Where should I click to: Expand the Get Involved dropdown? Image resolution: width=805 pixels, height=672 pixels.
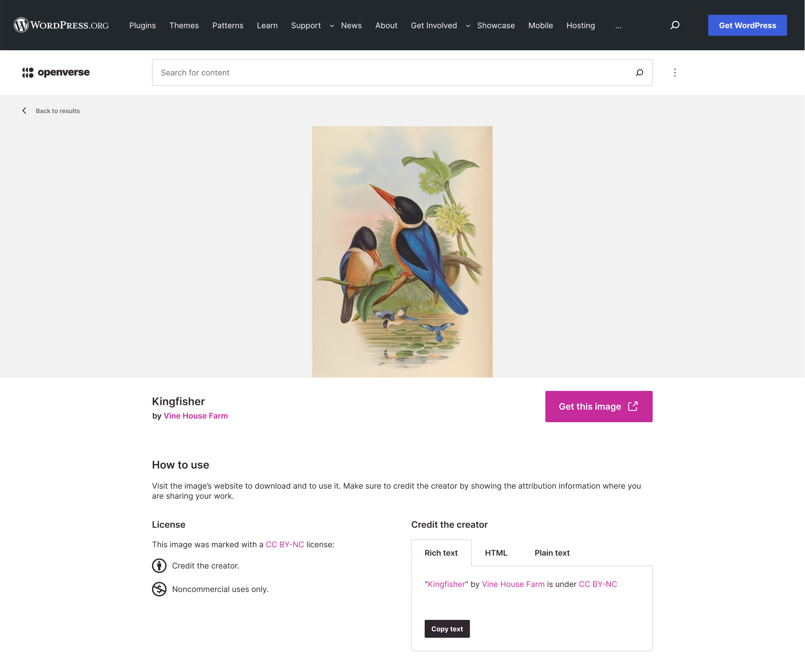(468, 26)
